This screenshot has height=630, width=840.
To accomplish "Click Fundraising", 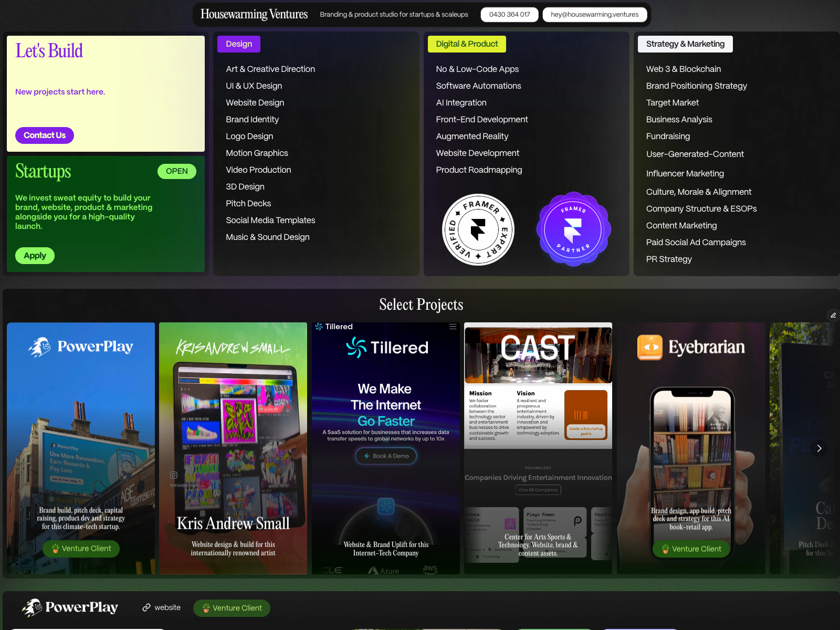I will 668,136.
